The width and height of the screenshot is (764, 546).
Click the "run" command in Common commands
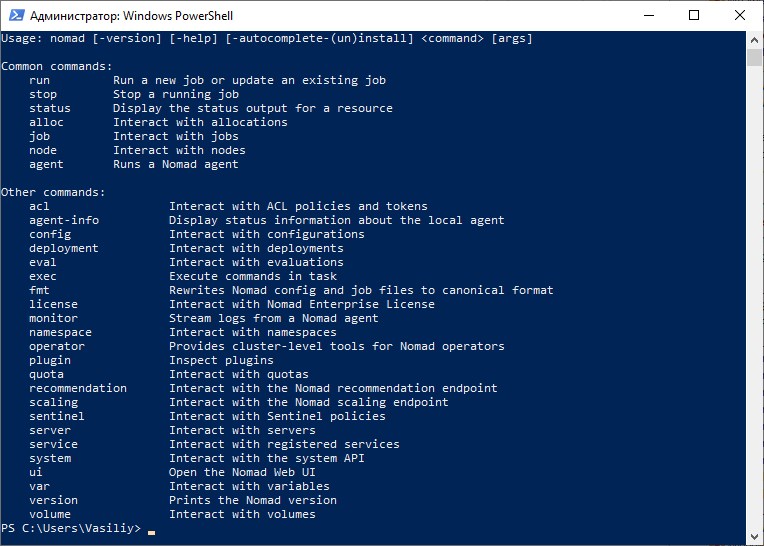[39, 80]
